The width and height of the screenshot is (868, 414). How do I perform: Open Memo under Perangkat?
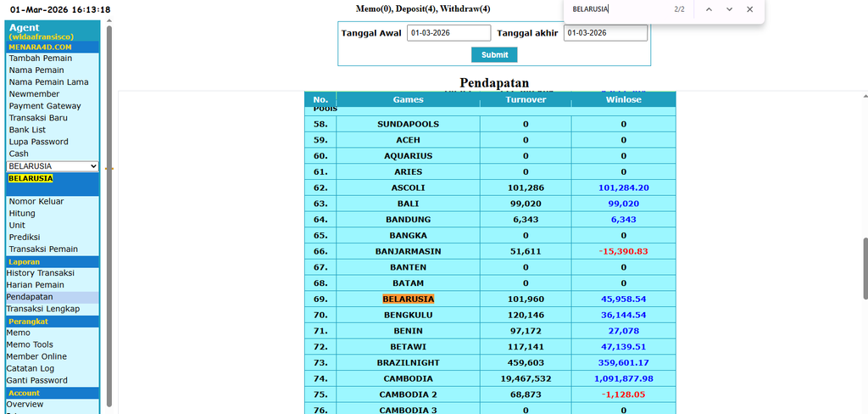(x=19, y=333)
